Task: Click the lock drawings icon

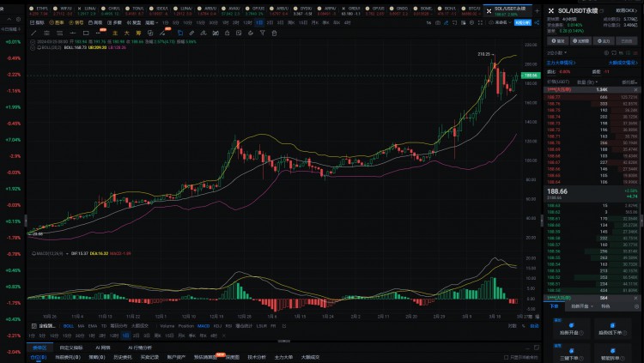Action: click(228, 33)
